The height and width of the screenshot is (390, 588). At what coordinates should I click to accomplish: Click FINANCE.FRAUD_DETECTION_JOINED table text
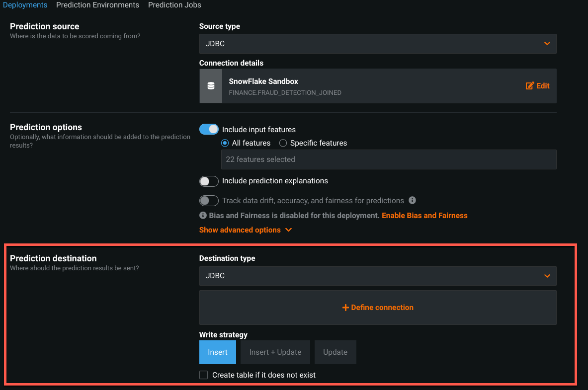[x=285, y=92]
